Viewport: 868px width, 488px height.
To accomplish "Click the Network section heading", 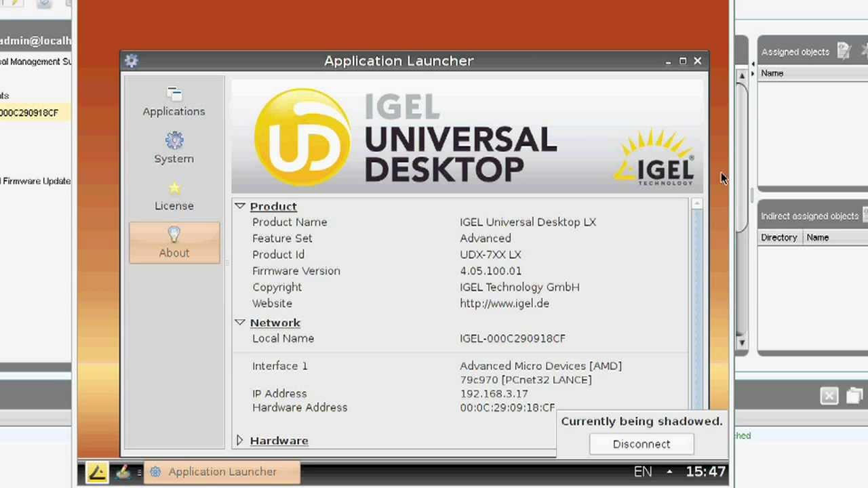I will click(x=275, y=323).
